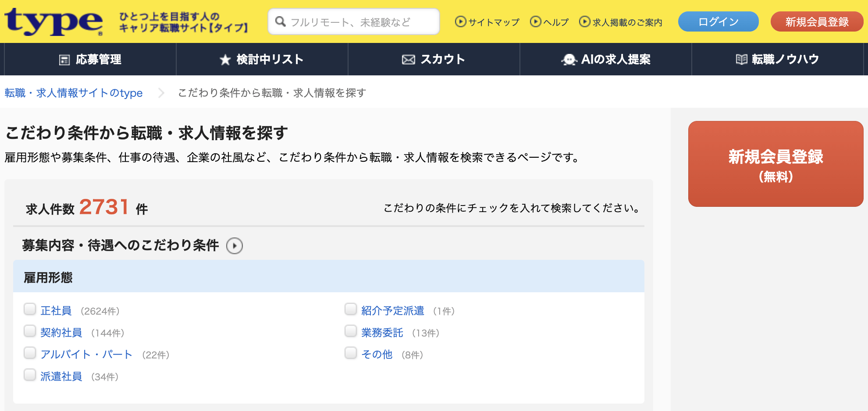The height and width of the screenshot is (411, 868).
Task: Click the (34件) count beside 派遣社員
Action: [x=105, y=377]
